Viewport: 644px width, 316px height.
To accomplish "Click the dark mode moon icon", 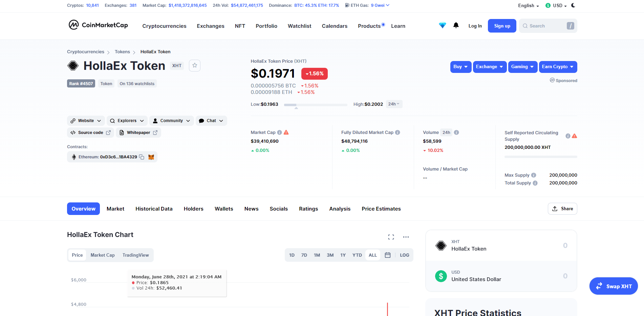I will 573,5.
